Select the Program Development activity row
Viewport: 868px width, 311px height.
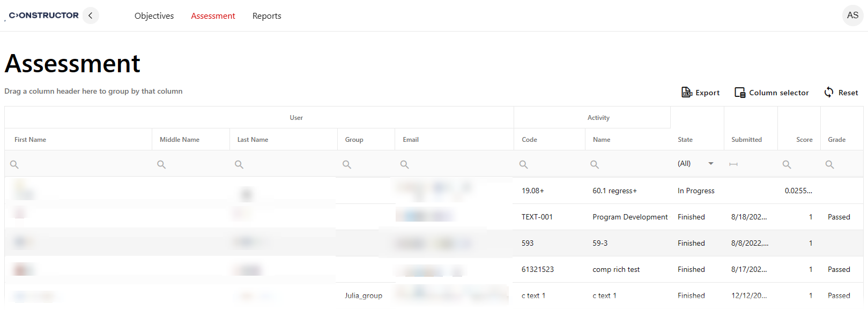coord(630,217)
